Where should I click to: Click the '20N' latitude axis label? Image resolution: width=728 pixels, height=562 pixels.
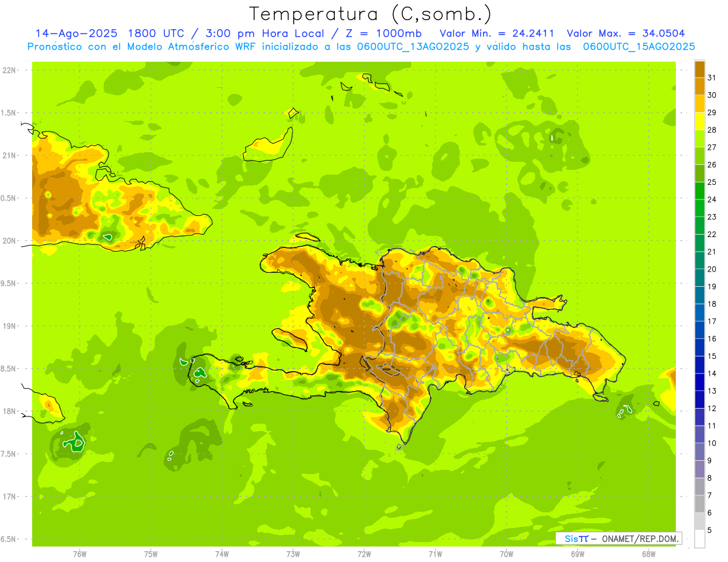(10, 241)
